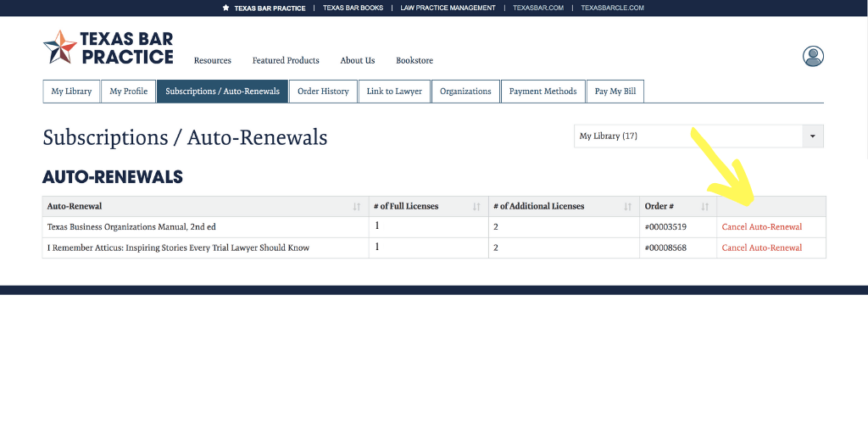Open the Link to Lawyer tab

tap(394, 92)
